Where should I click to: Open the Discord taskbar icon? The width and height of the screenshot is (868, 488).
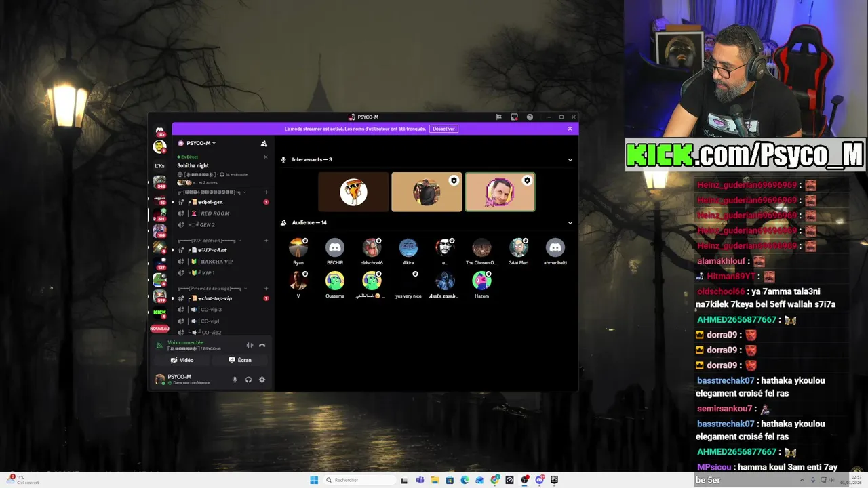click(540, 480)
